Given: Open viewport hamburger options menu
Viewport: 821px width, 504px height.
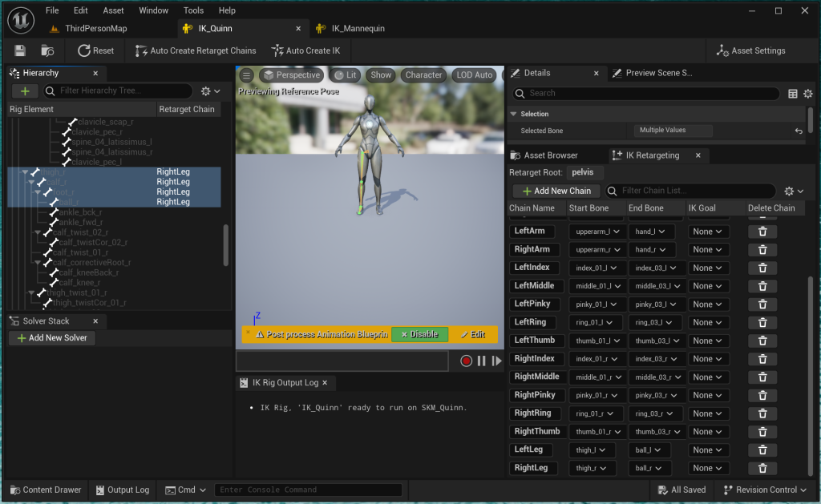Looking at the screenshot, I should (x=247, y=75).
